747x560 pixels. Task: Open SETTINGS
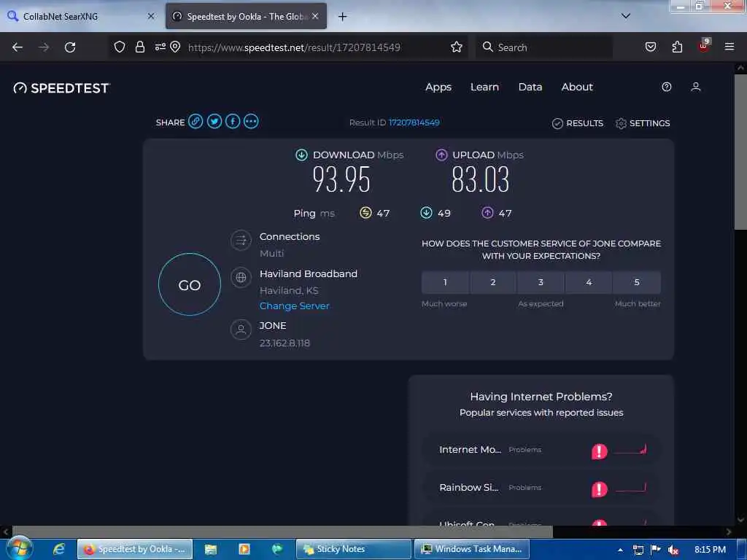click(643, 123)
